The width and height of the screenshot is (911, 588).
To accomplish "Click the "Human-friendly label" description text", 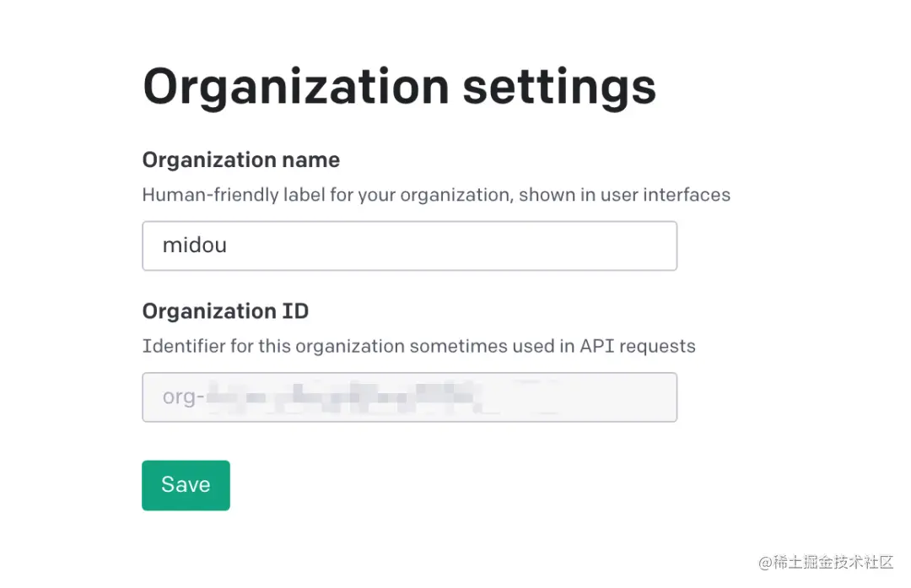I will tap(253, 195).
